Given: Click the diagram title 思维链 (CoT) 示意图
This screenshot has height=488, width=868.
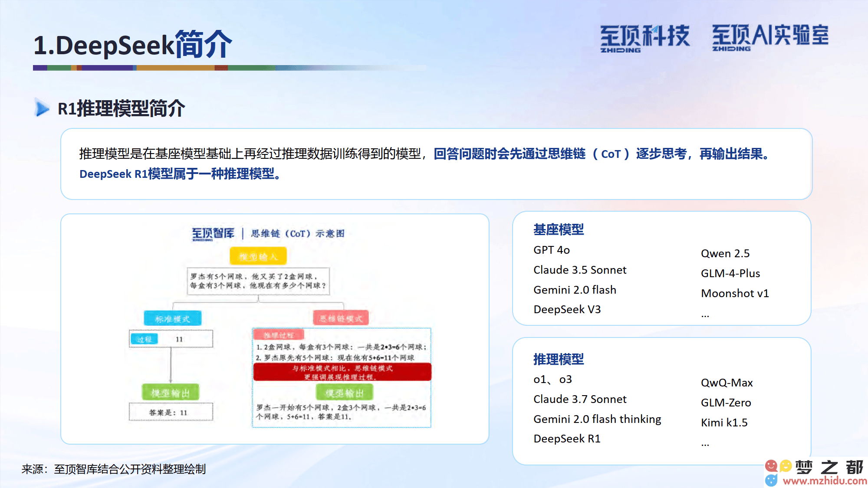Looking at the screenshot, I should pos(298,234).
